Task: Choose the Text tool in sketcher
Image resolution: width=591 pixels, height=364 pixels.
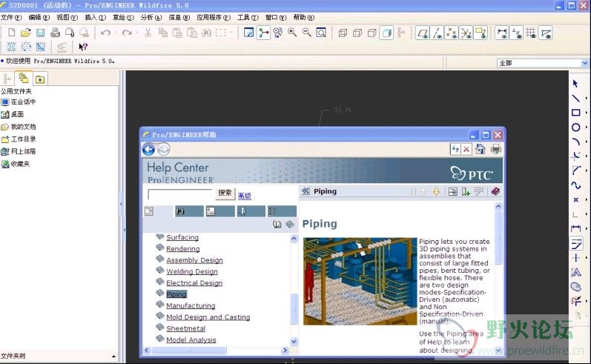Action: pos(575,272)
